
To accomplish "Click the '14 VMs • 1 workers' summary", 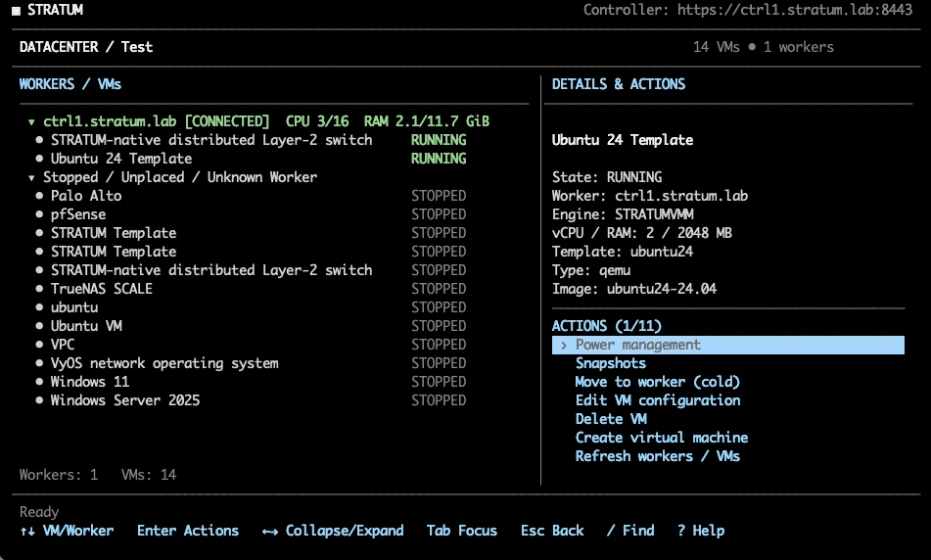I will click(763, 48).
